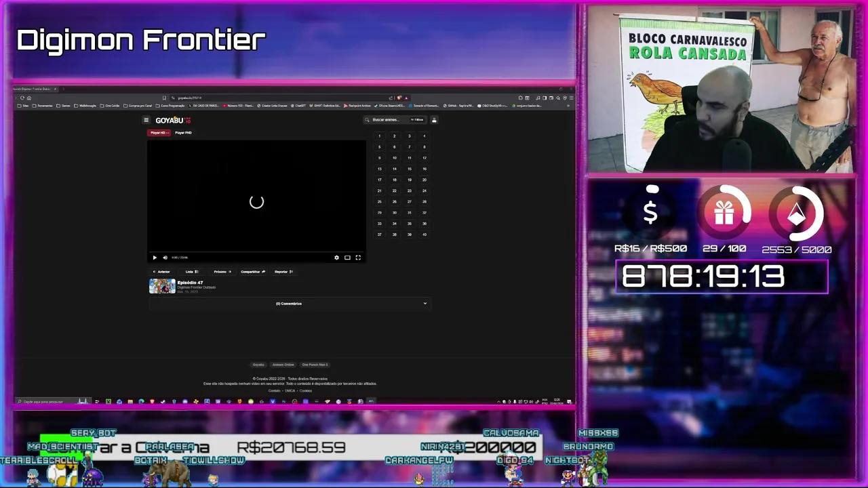868x488 pixels.
Task: Go to Anterior episode
Action: click(161, 272)
